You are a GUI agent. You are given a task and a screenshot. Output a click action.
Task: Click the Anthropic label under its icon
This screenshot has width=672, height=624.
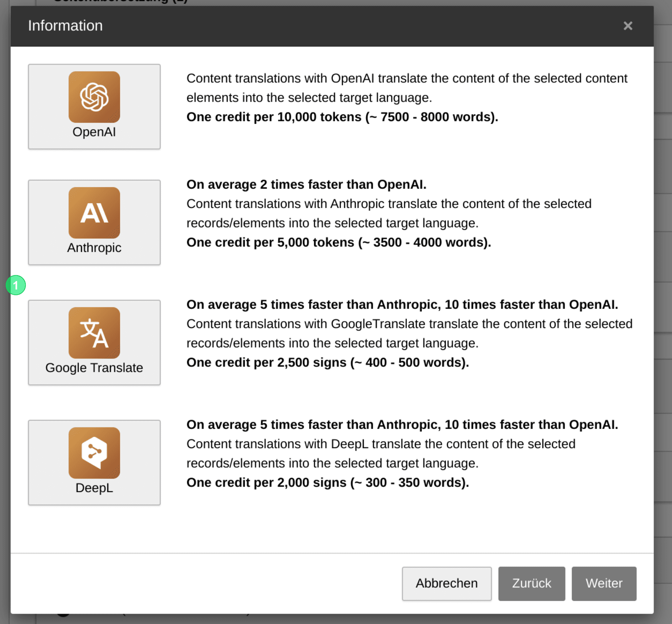(x=94, y=248)
